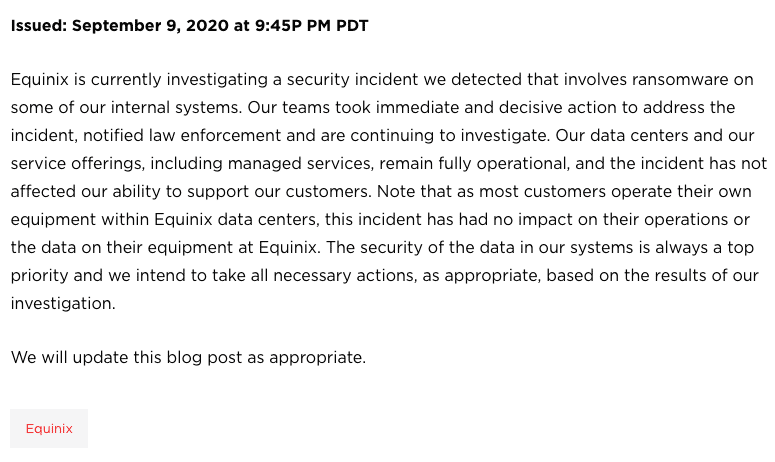Click the phrase "Note that as most customers"

(x=491, y=192)
